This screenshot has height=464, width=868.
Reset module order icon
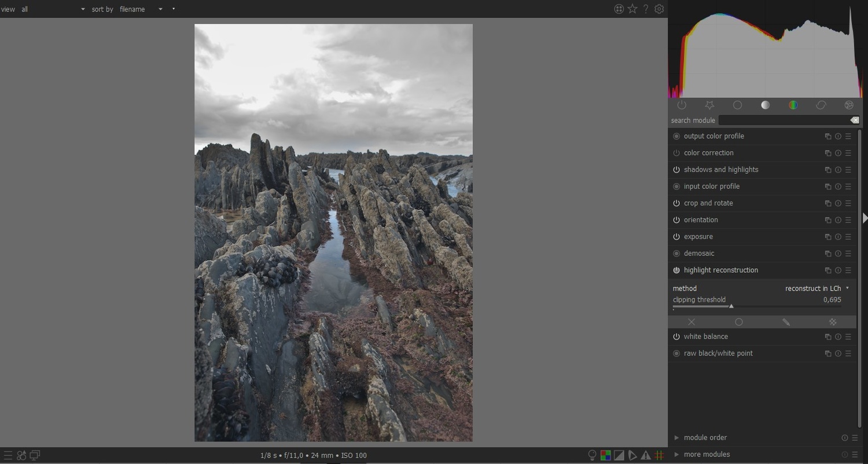(844, 438)
